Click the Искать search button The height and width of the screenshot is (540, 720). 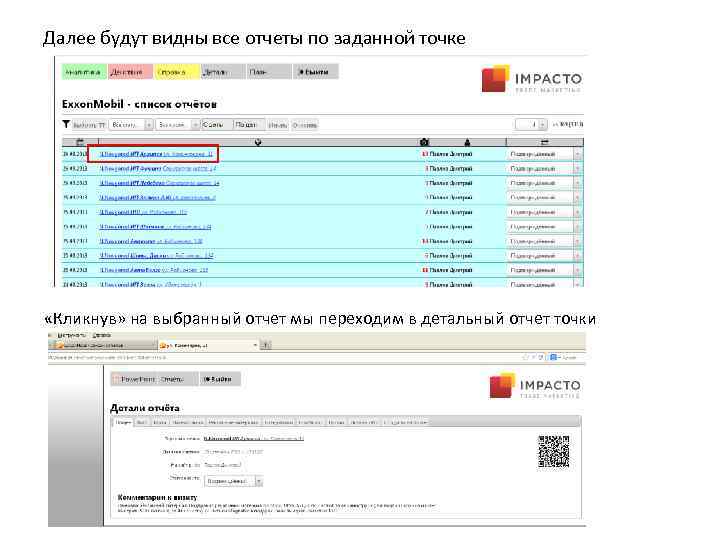[278, 125]
